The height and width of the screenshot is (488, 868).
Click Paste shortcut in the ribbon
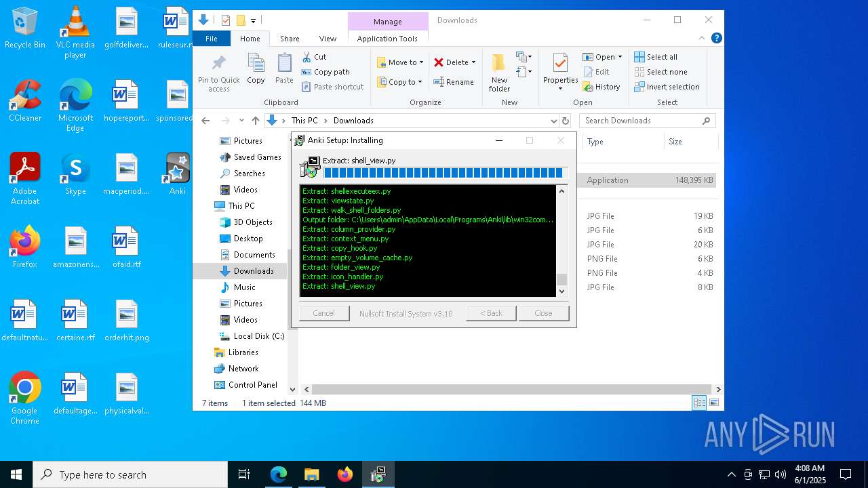pos(333,87)
